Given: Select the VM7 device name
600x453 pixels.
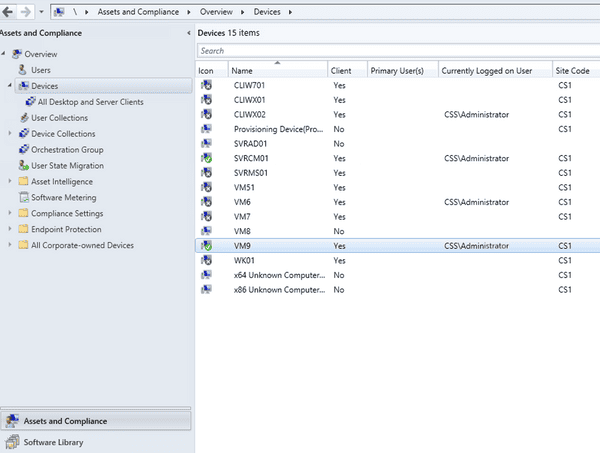Looking at the screenshot, I should click(x=242, y=217).
